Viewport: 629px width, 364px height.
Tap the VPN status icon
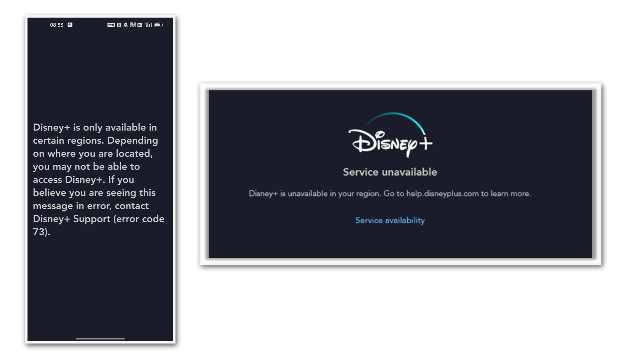coord(111,25)
